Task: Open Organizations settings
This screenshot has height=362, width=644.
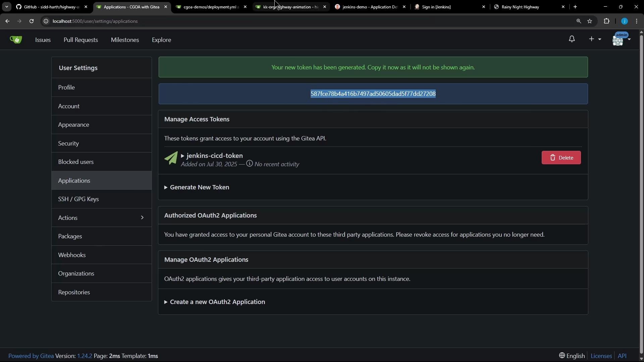Action: (x=101, y=274)
